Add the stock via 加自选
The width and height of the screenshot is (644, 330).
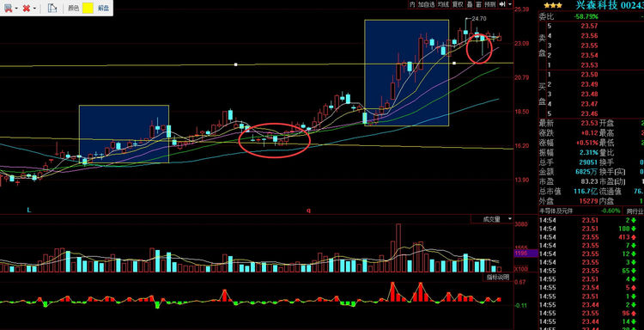tap(426, 4)
